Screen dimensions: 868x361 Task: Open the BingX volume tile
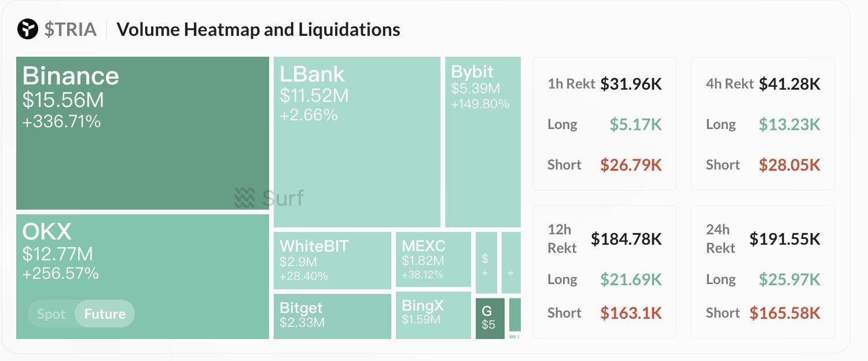pyautogui.click(x=433, y=315)
